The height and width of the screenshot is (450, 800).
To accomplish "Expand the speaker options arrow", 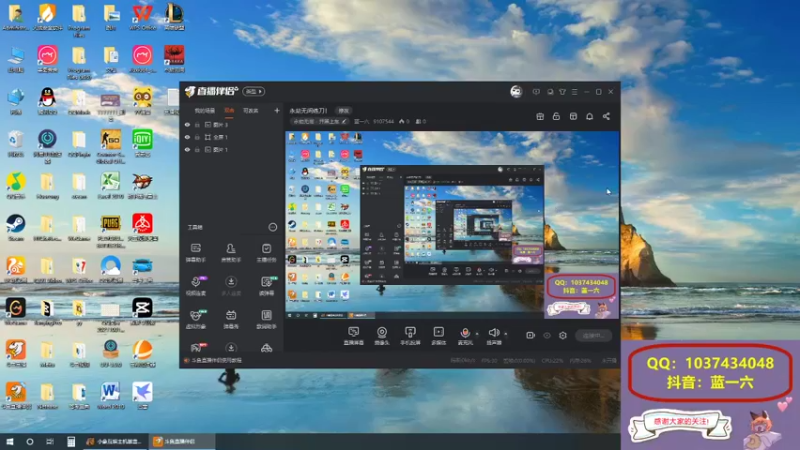I will [x=506, y=334].
